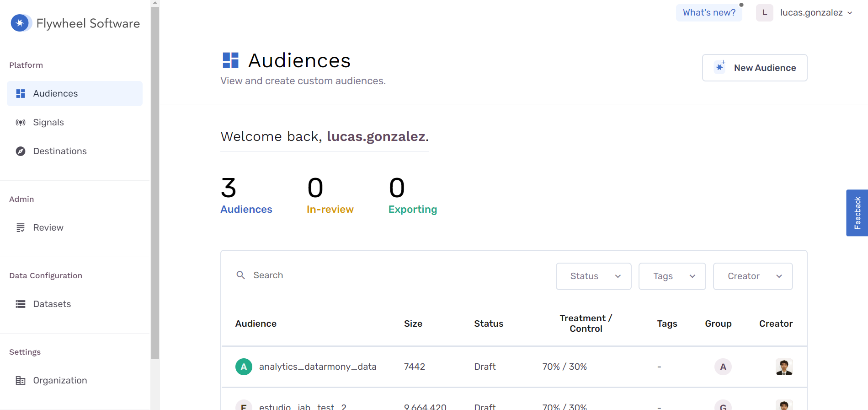Click the Flywheel Software logo icon
Screen dimensions: 868x410
20,23
